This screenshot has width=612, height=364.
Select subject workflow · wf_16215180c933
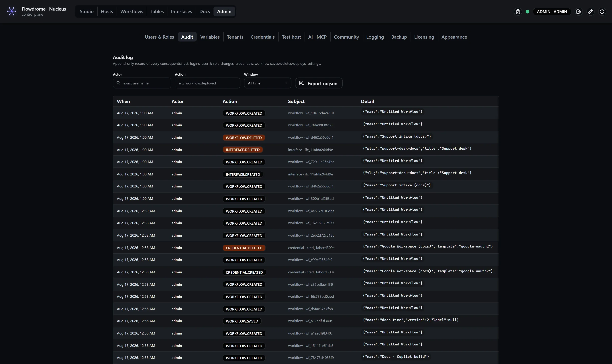(311, 223)
